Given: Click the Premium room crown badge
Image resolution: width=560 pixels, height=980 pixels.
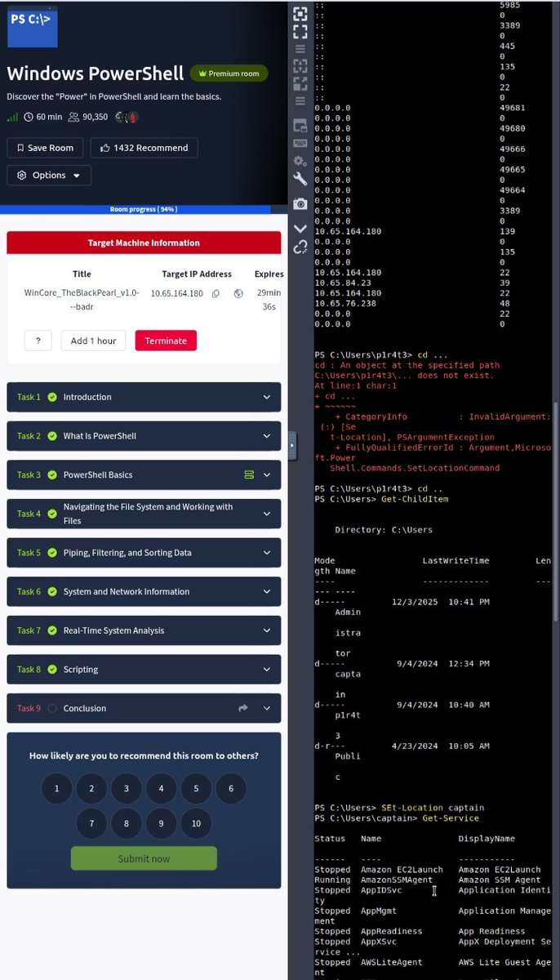Looking at the screenshot, I should 229,73.
